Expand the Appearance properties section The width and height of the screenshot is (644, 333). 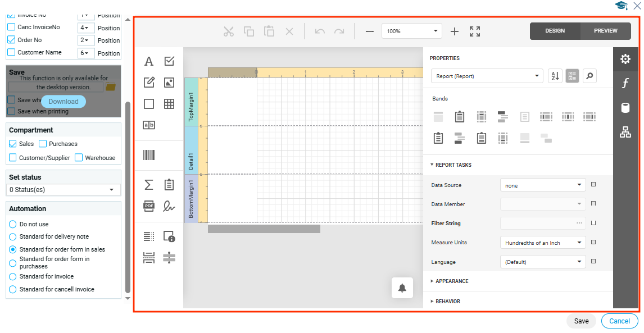452,281
